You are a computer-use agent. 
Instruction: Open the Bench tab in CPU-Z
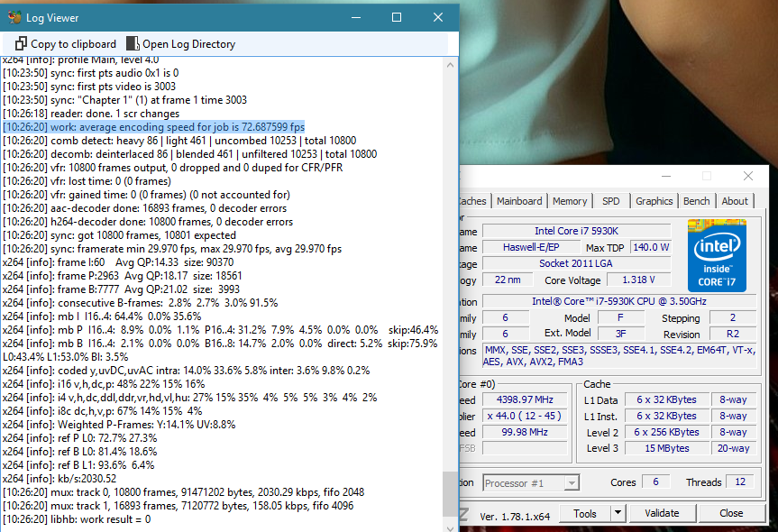(697, 201)
